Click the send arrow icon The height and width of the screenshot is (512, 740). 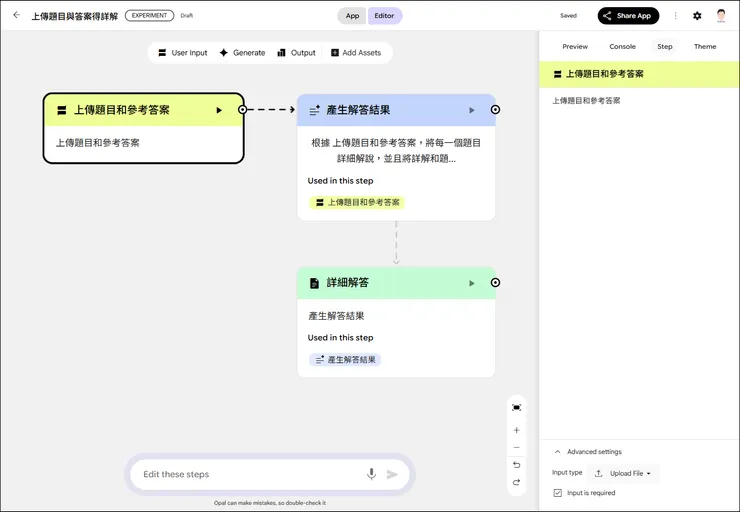click(392, 474)
